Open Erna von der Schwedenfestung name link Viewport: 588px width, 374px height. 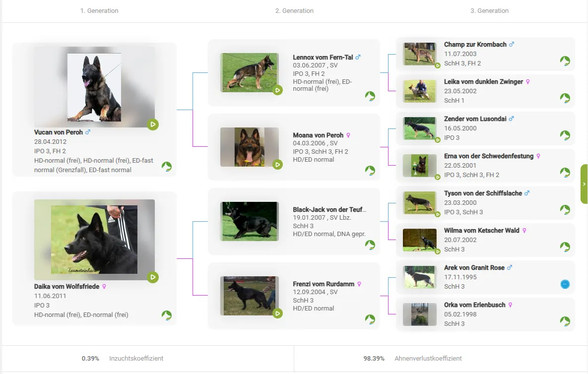(x=488, y=156)
